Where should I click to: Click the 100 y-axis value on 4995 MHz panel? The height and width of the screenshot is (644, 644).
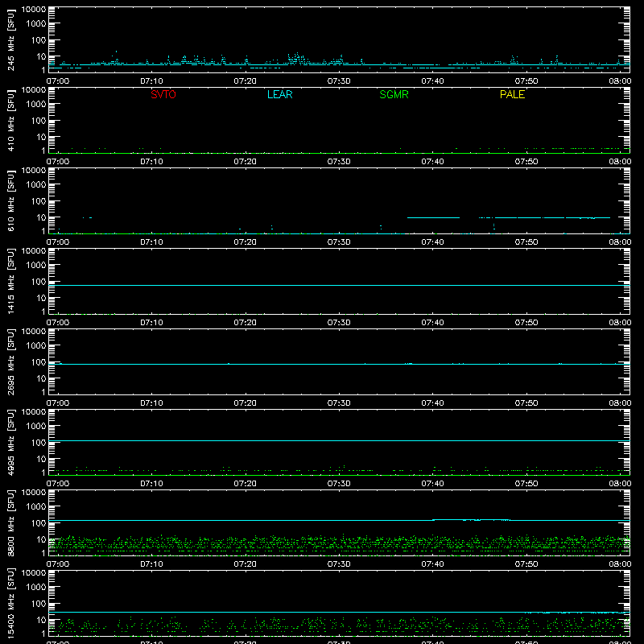[x=38, y=443]
